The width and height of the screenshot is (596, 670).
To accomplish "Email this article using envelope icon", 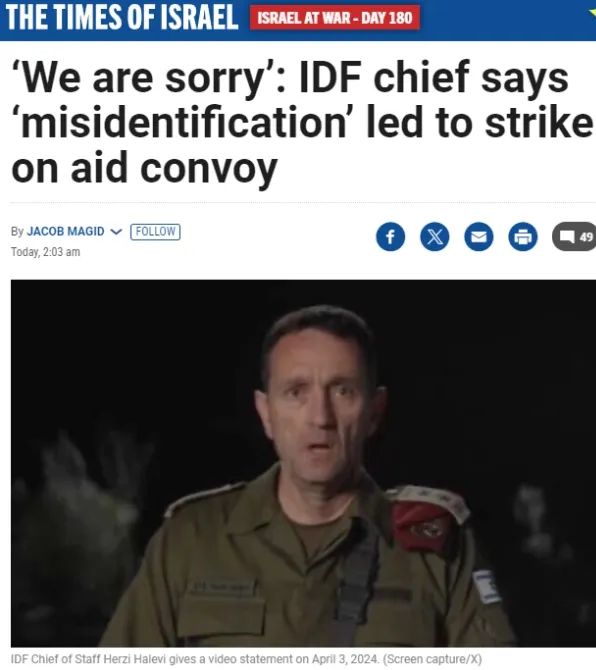I will coord(479,236).
